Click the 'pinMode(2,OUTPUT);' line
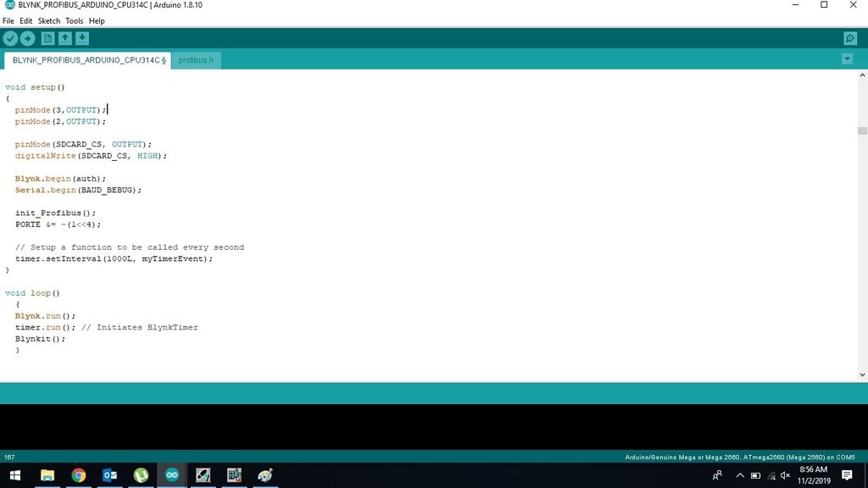This screenshot has height=488, width=868. pyautogui.click(x=60, y=121)
